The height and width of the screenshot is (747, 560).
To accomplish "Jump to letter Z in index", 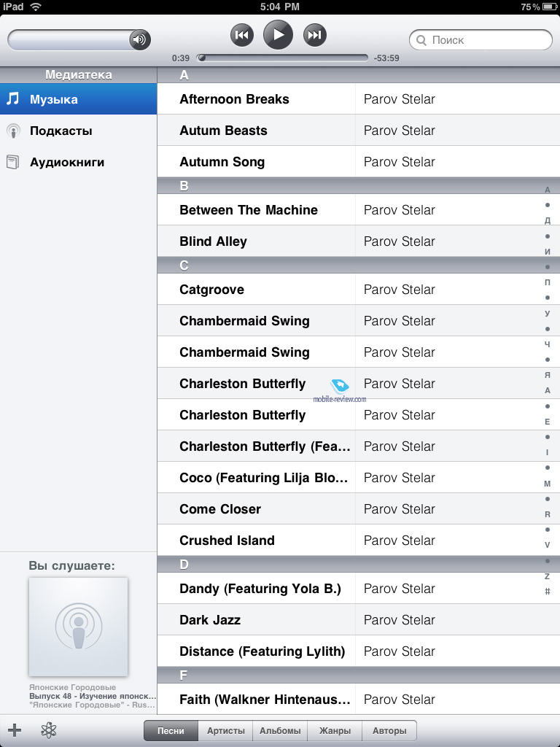I will click(548, 576).
